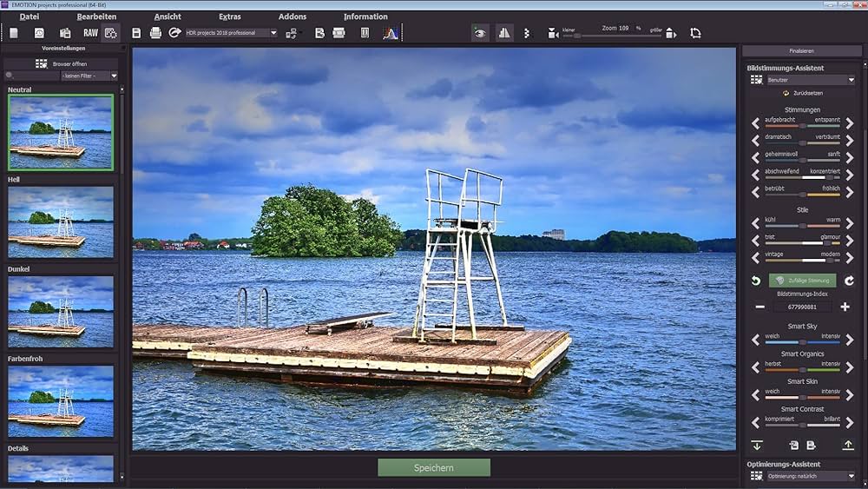This screenshot has width=868, height=489.
Task: Open the Datei menu
Action: 30,17
